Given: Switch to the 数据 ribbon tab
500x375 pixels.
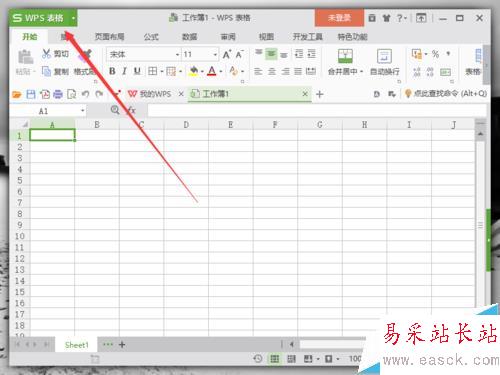Looking at the screenshot, I should click(189, 36).
